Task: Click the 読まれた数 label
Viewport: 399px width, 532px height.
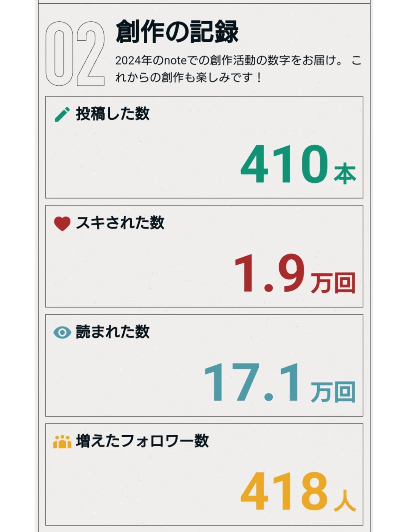Action: [x=113, y=332]
